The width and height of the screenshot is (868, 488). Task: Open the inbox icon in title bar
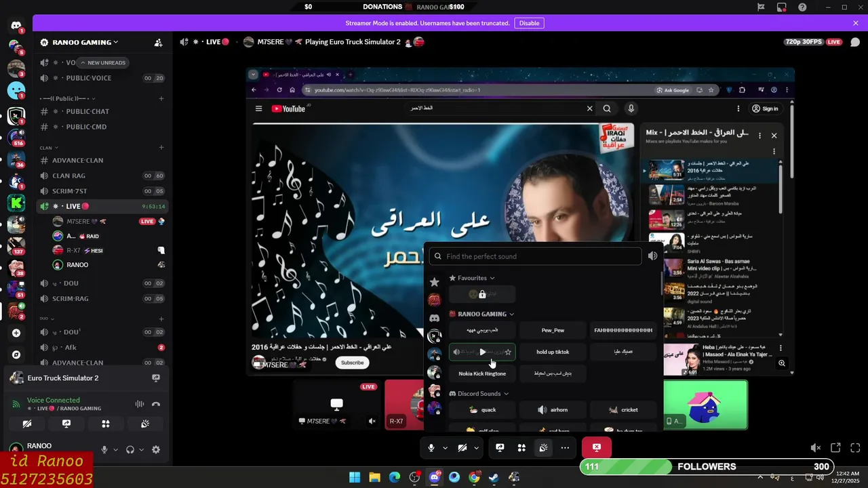point(782,7)
